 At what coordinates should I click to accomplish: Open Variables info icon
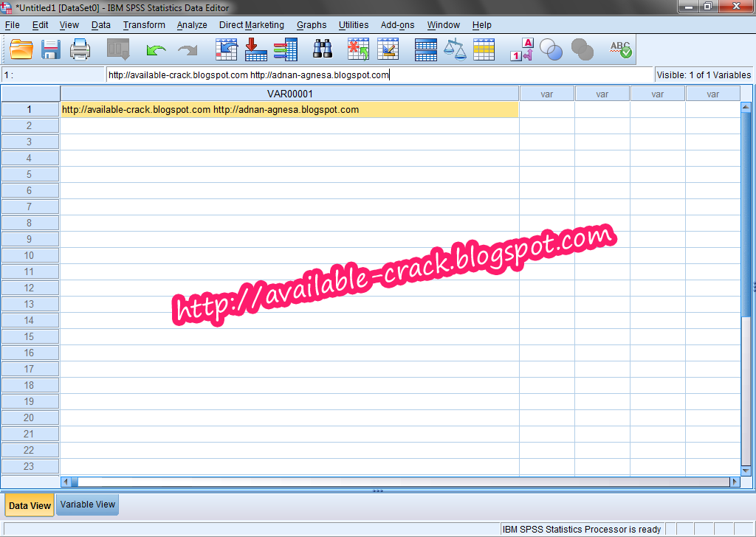(x=286, y=49)
